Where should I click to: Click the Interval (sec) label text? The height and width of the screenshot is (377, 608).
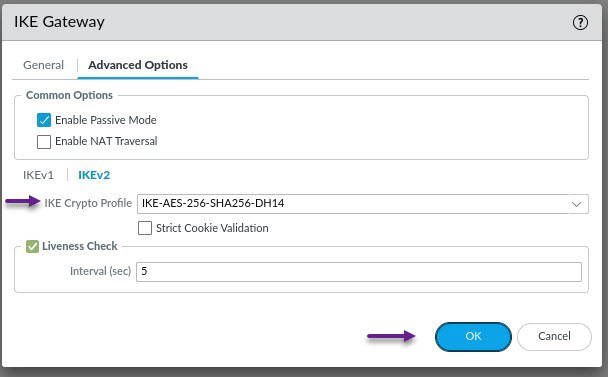point(100,271)
